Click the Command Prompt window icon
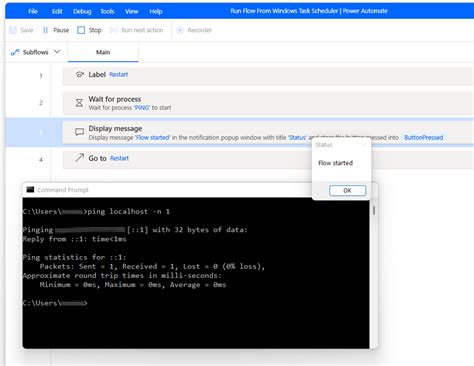Image resolution: width=474 pixels, height=366 pixels. coord(30,189)
